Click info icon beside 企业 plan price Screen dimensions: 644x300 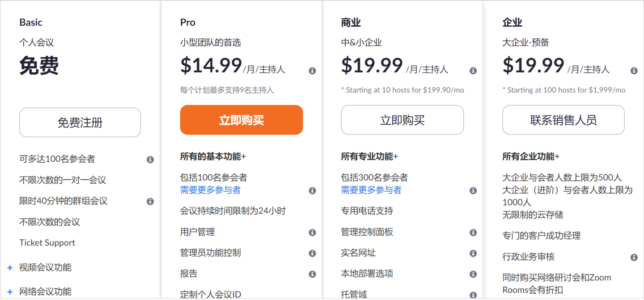coord(634,71)
